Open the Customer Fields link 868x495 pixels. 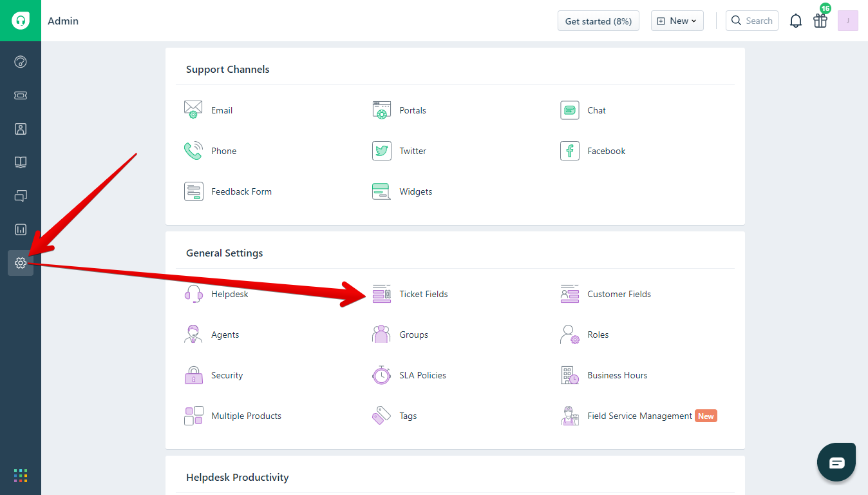[x=619, y=294]
